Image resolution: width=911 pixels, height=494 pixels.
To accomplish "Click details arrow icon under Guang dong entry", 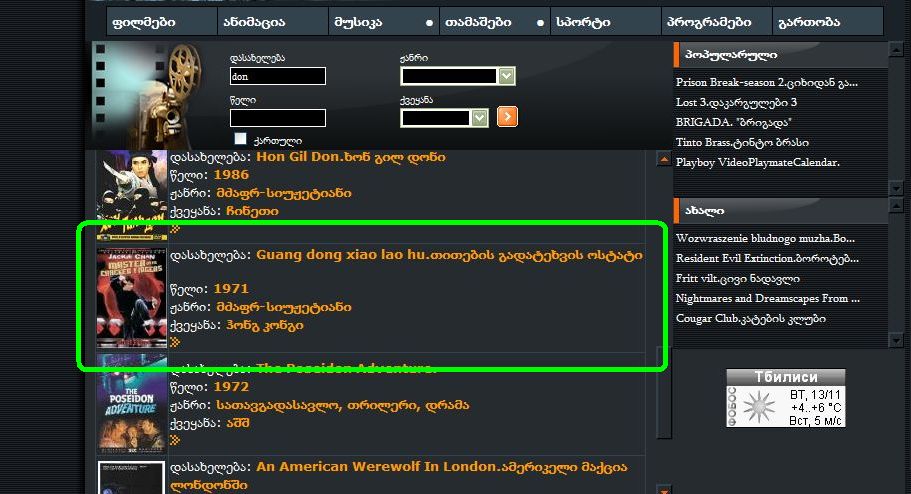I will tap(175, 342).
